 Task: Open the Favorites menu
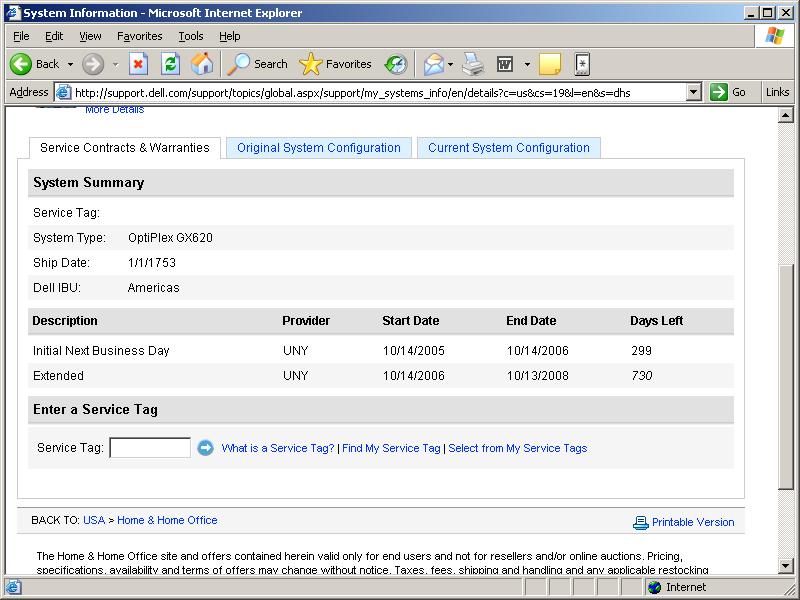tap(139, 36)
